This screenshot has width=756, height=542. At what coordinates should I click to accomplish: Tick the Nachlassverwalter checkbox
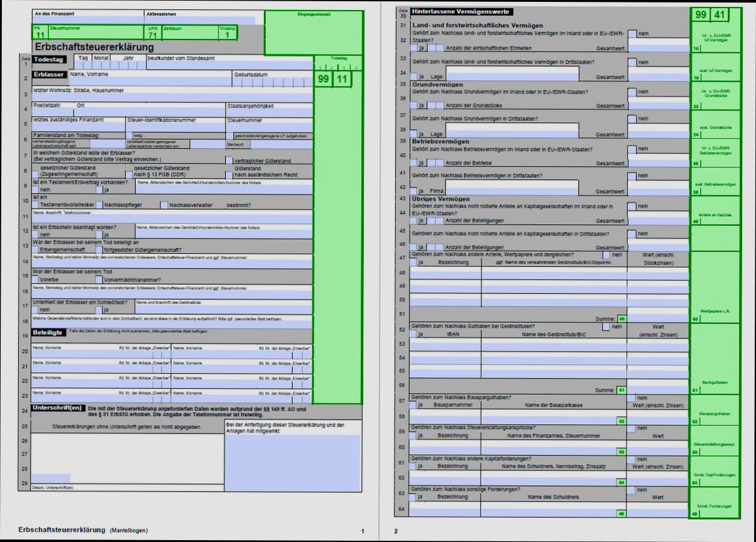tap(164, 205)
